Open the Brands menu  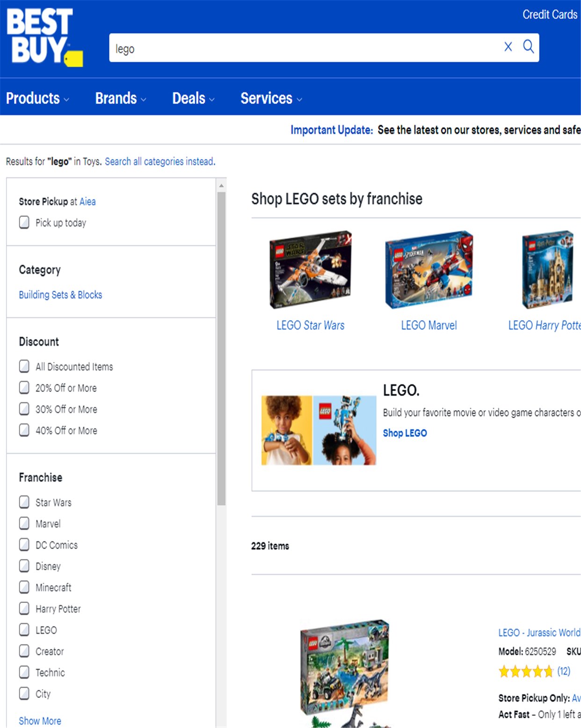click(121, 98)
